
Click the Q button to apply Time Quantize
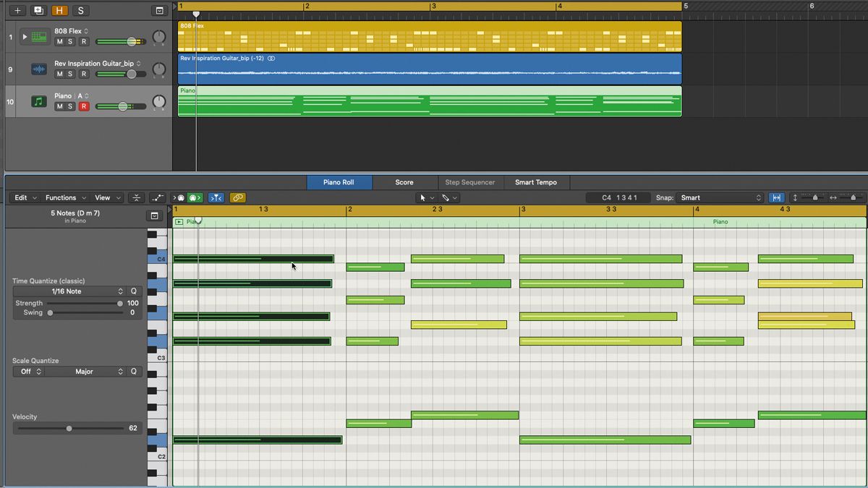click(132, 291)
